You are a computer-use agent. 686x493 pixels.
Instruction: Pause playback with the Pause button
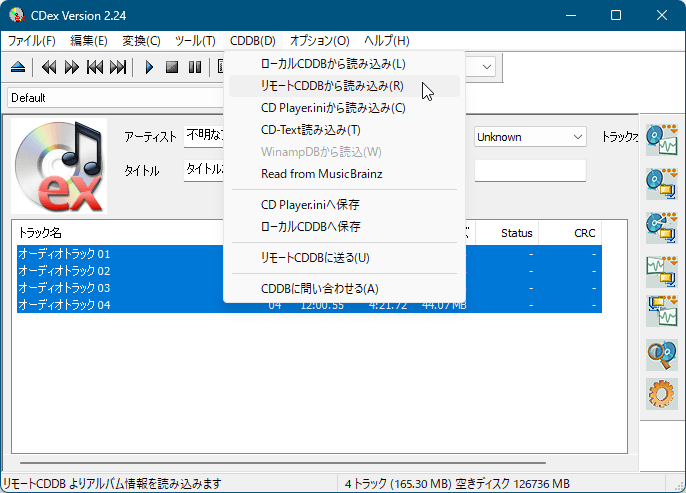[195, 67]
